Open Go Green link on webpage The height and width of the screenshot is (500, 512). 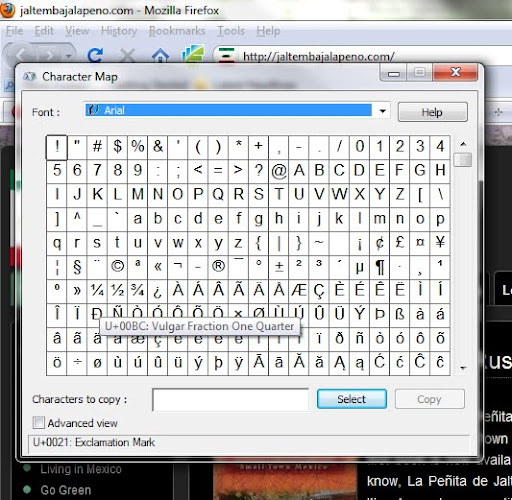click(x=66, y=490)
